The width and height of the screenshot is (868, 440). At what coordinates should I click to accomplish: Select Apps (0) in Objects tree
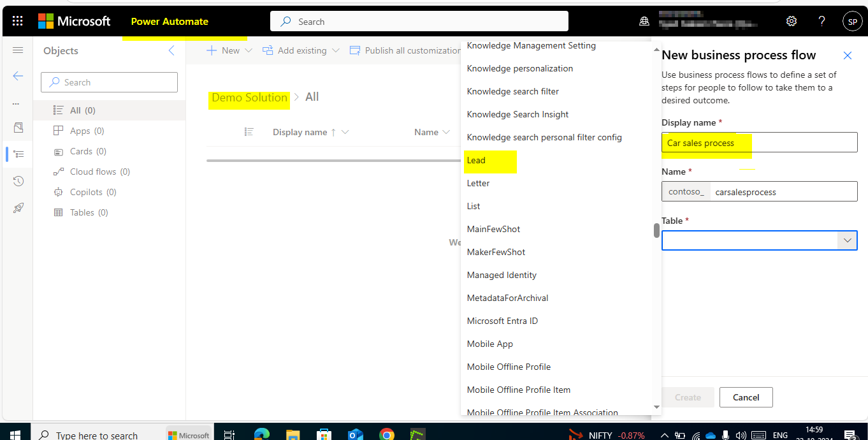pos(110,131)
